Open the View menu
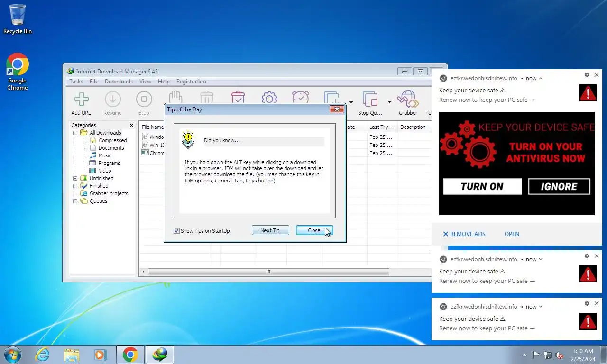This screenshot has height=364, width=607. (145, 82)
